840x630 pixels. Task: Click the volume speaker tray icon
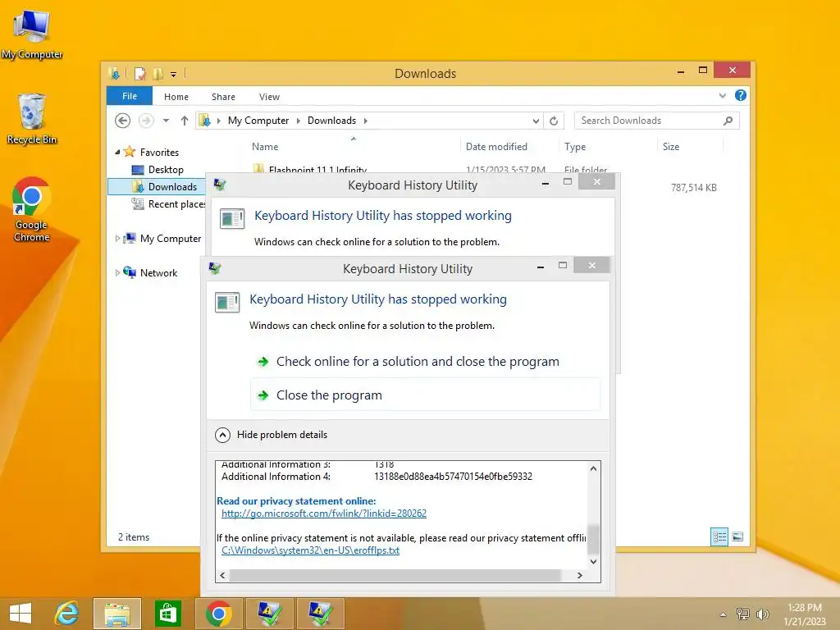click(762, 614)
